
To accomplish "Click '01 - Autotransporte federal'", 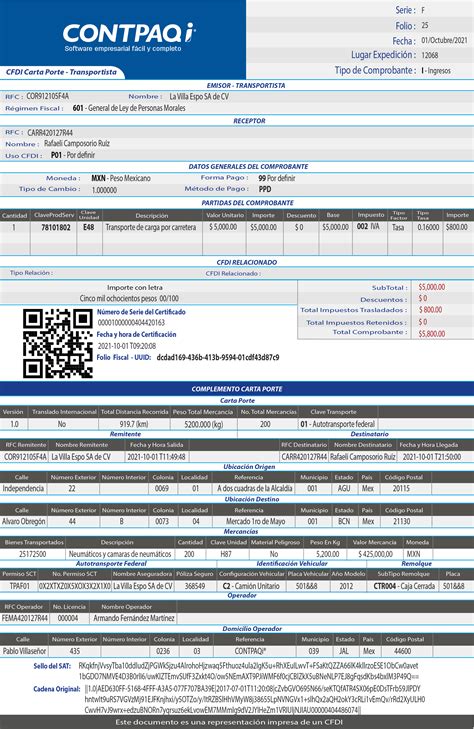I will point(337,424).
